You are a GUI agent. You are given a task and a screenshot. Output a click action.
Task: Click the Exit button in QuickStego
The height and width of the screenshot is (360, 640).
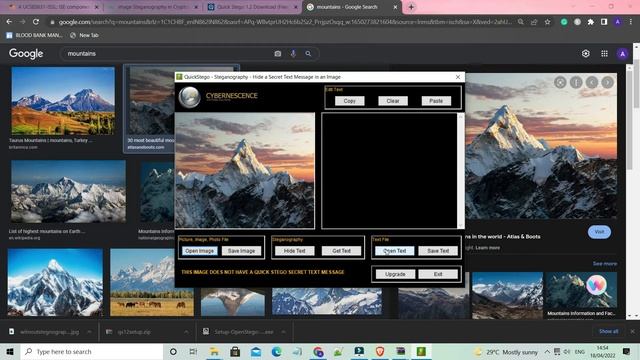click(x=438, y=274)
